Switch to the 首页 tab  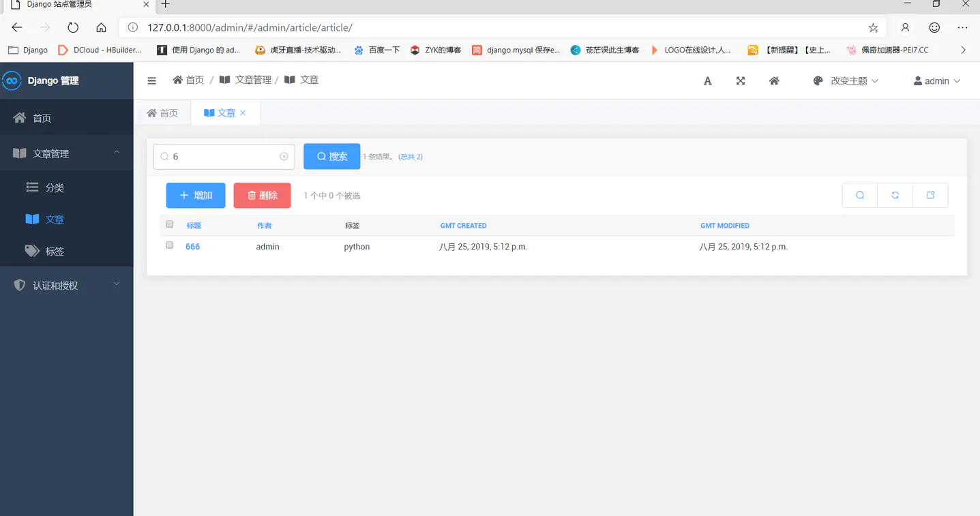(x=163, y=113)
